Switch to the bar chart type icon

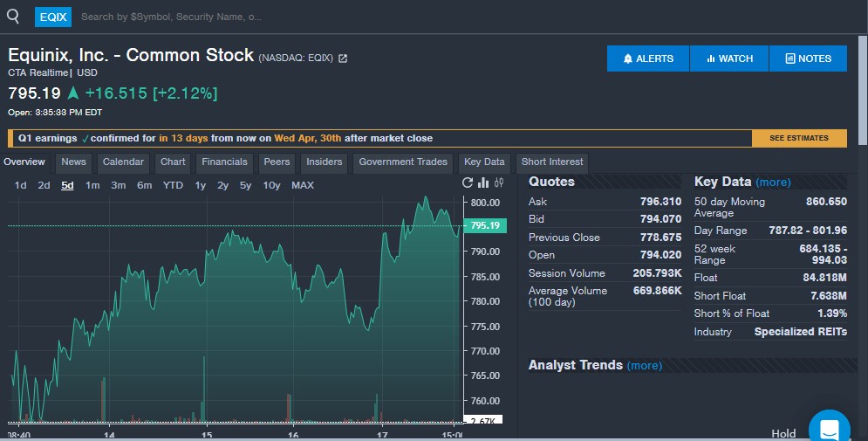(483, 183)
